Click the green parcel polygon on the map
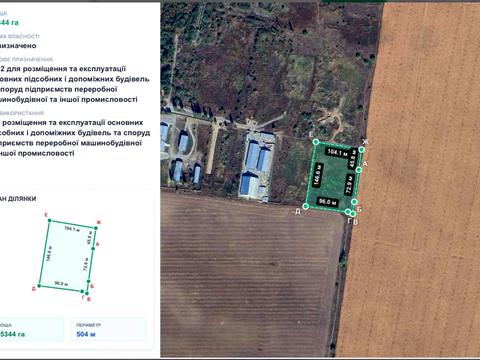The width and height of the screenshot is (480, 360). [333, 178]
